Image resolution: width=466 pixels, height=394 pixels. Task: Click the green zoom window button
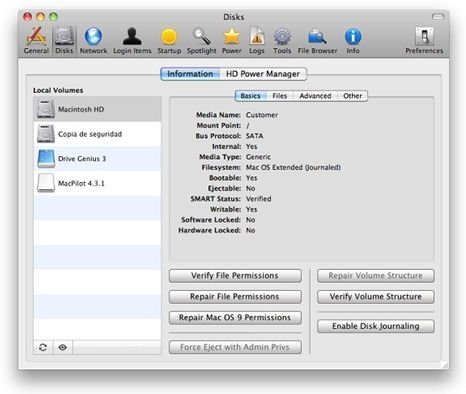pyautogui.click(x=53, y=17)
